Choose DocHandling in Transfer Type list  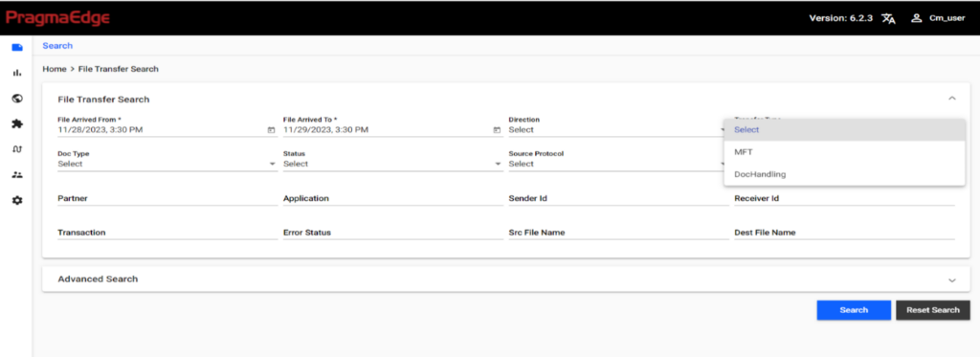844,174
